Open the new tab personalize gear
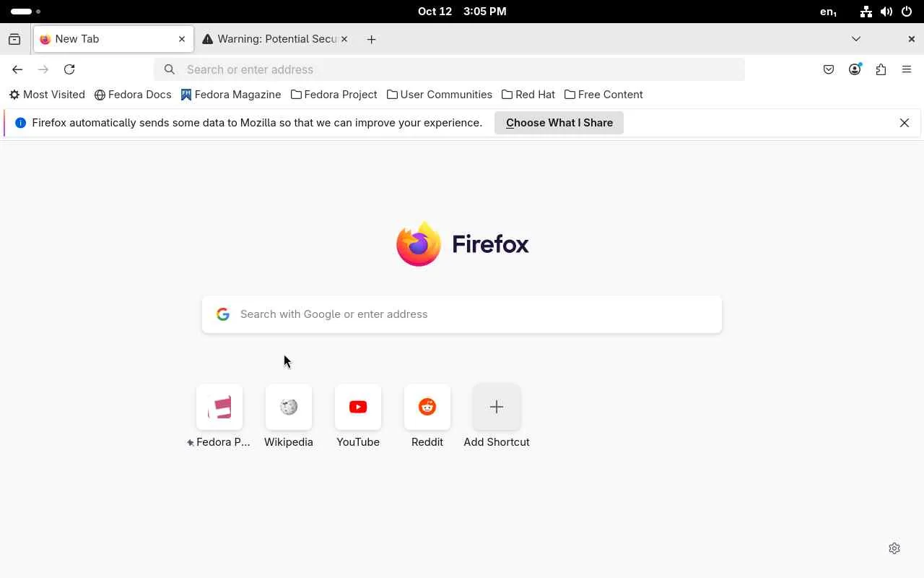Viewport: 924px width, 578px height. click(894, 548)
